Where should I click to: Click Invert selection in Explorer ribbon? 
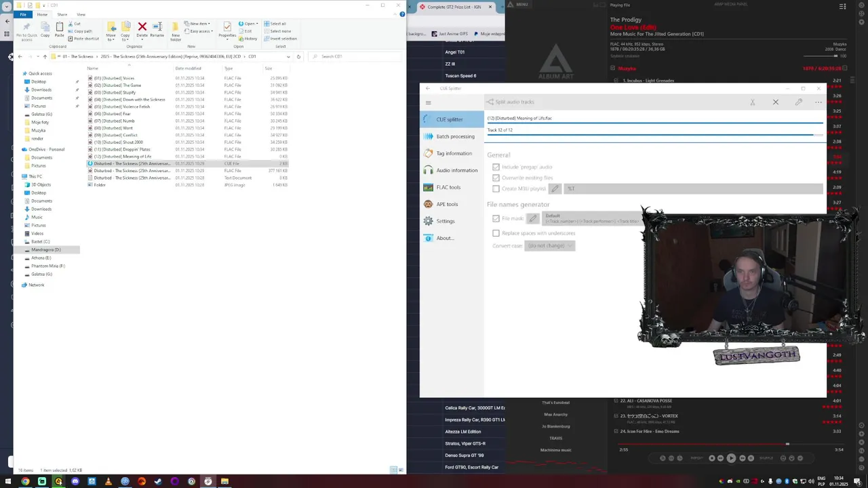(x=280, y=39)
